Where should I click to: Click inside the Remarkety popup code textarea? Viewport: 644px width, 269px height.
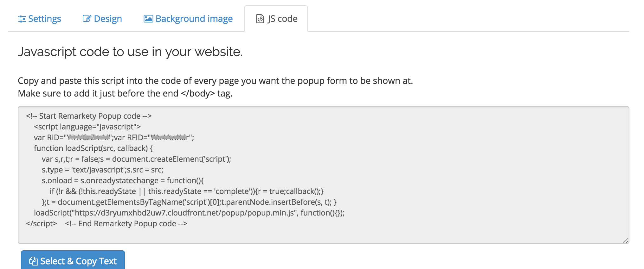click(324, 175)
